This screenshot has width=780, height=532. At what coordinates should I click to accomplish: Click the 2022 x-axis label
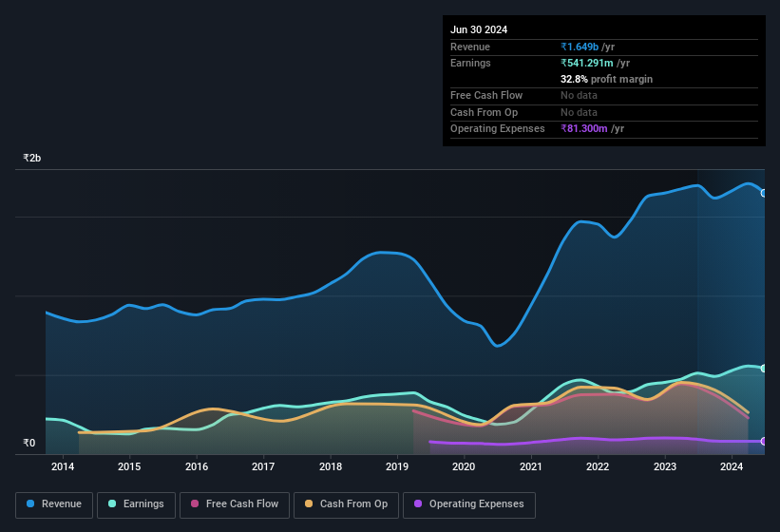tap(598, 466)
